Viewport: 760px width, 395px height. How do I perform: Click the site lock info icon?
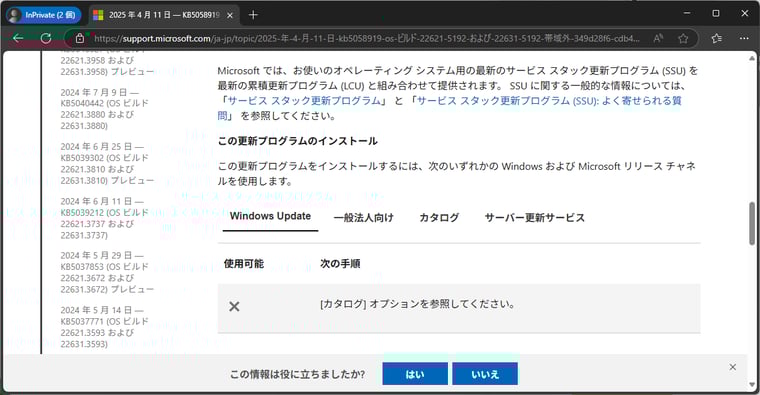(80, 38)
